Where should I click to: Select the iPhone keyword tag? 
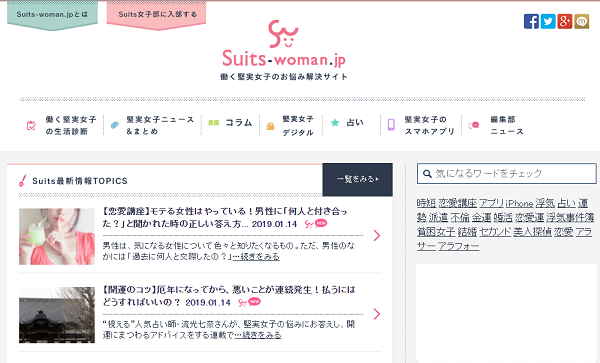pyautogui.click(x=519, y=203)
